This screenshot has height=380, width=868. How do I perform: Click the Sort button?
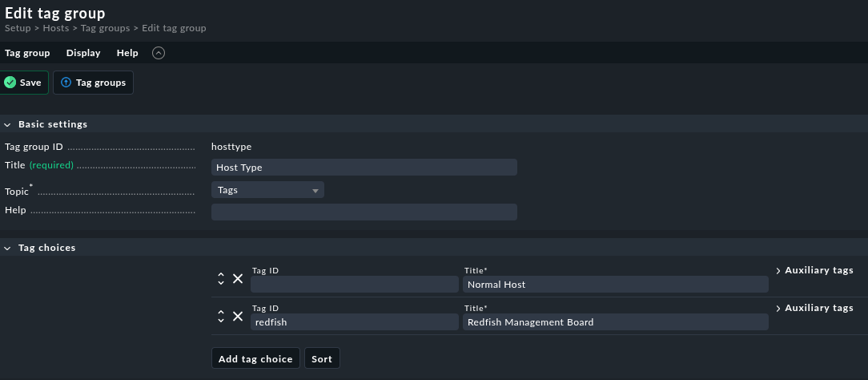pos(322,358)
